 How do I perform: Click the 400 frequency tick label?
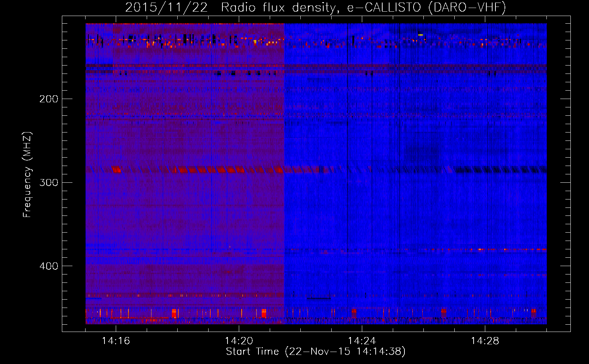pyautogui.click(x=49, y=266)
